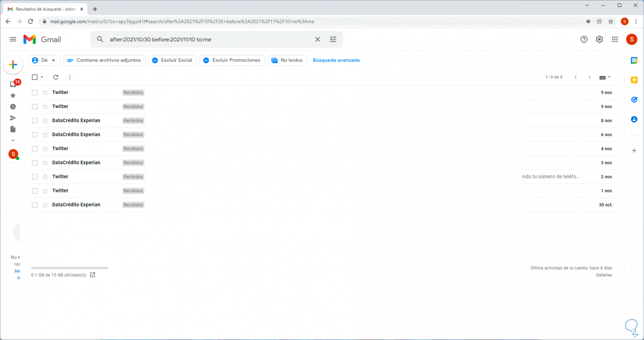Image resolution: width=644 pixels, height=340 pixels.
Task: Open the Chrome profile avatar button
Action: click(x=624, y=21)
